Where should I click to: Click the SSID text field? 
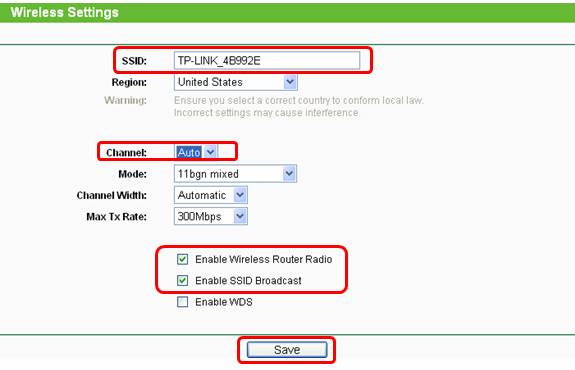(267, 60)
